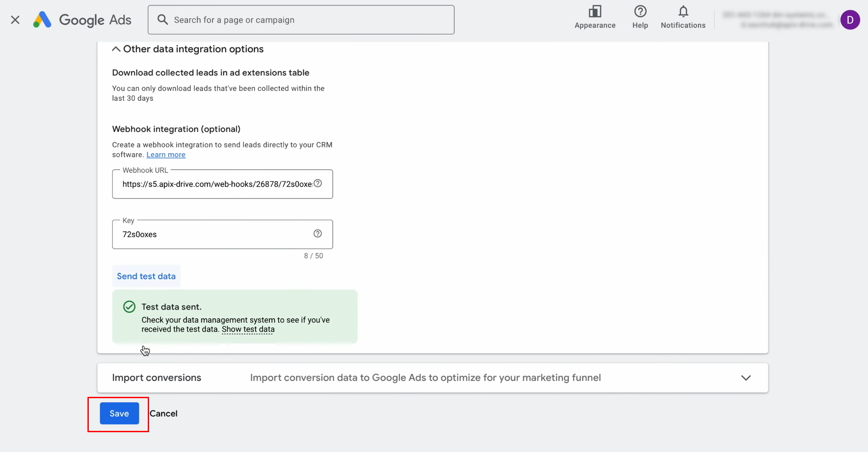
Task: Click Cancel to discard changes
Action: click(163, 413)
